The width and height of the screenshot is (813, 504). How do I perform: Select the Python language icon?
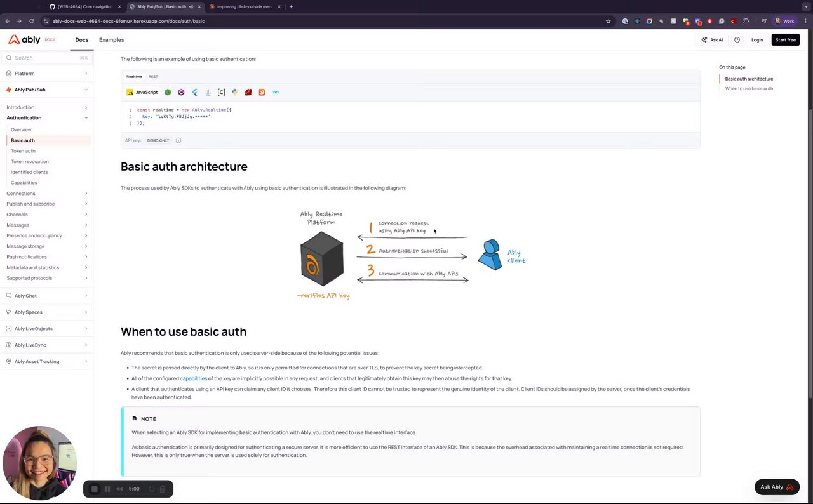[234, 92]
